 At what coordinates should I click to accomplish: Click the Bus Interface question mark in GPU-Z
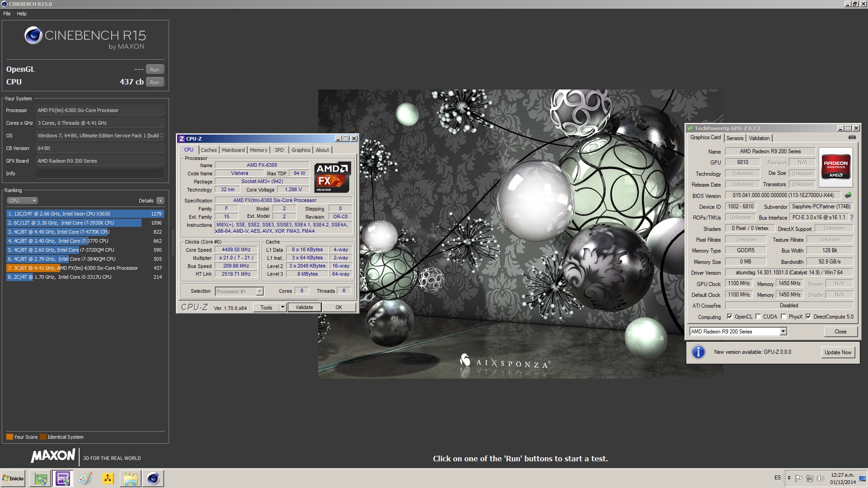click(x=852, y=217)
